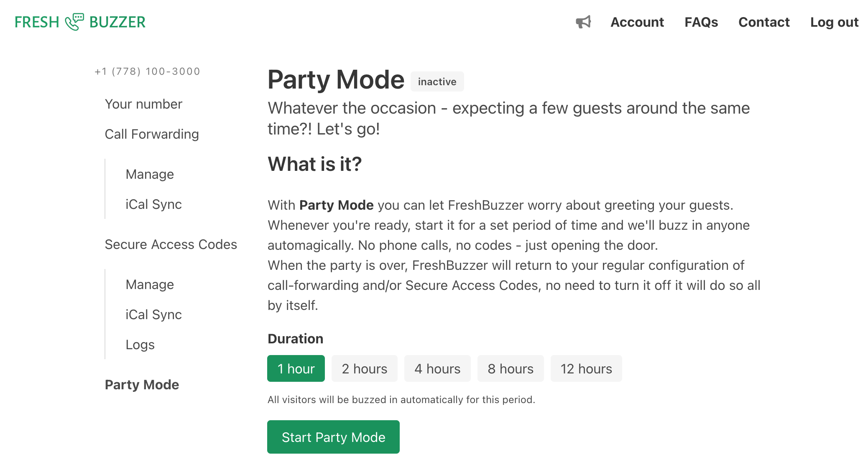Click the FreshBuzzer phone logo icon
The width and height of the screenshot is (868, 467).
click(74, 22)
